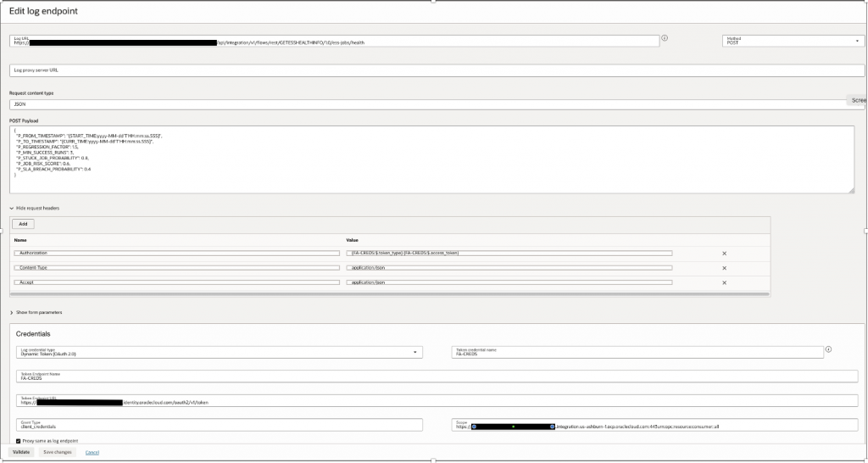The image size is (868, 463).
Task: Remove the Authorization header row
Action: pyautogui.click(x=724, y=254)
